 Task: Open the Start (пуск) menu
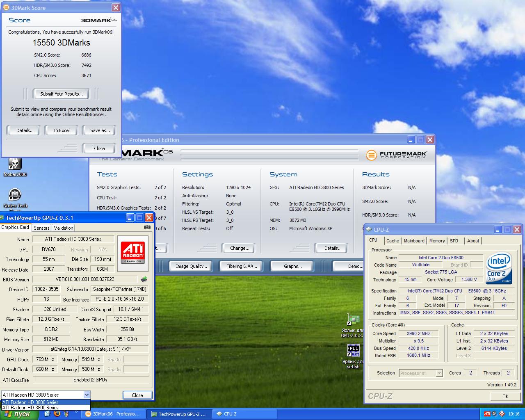(19, 414)
